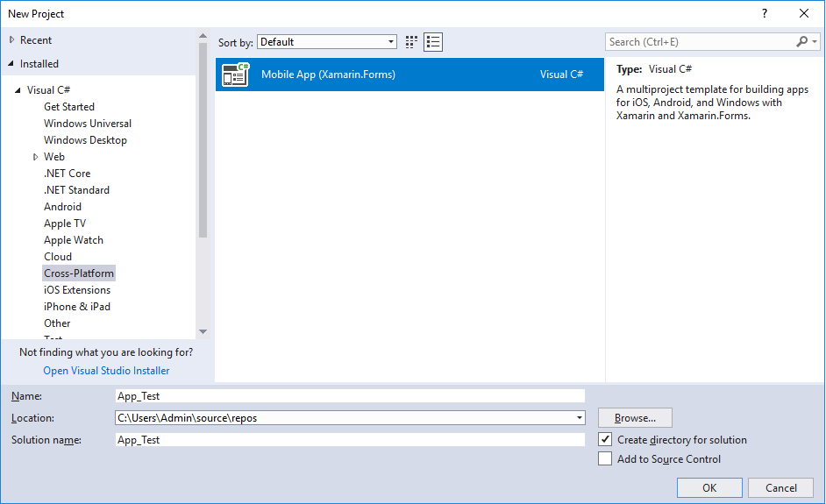The image size is (826, 504).
Task: Click the Name input field
Action: pyautogui.click(x=350, y=396)
